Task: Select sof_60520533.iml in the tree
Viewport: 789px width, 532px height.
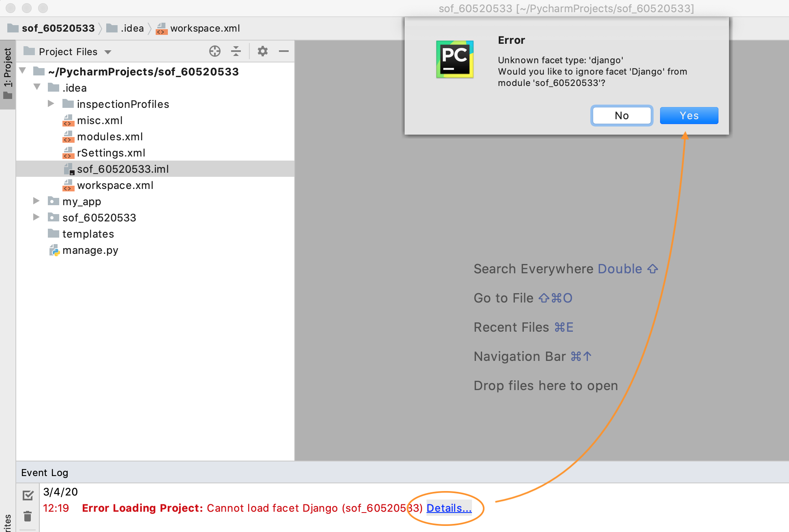Action: [123, 169]
